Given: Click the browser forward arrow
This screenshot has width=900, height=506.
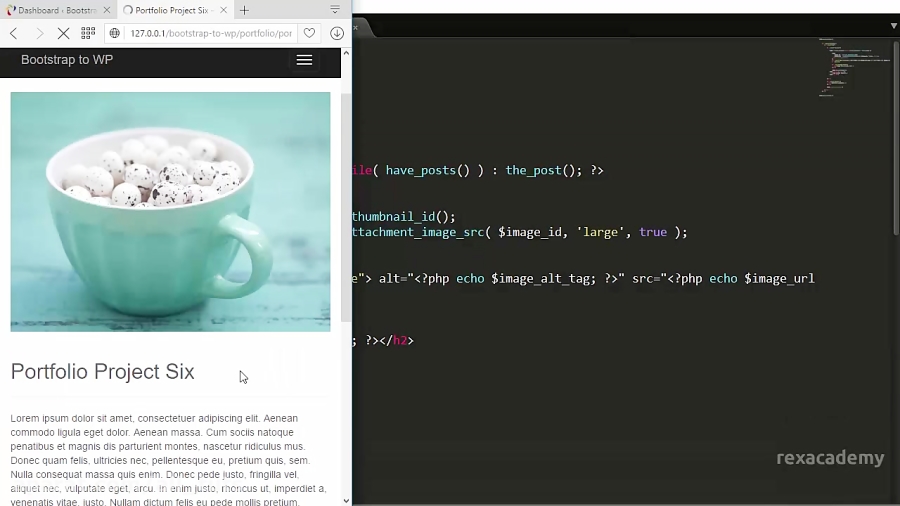Looking at the screenshot, I should [x=39, y=33].
